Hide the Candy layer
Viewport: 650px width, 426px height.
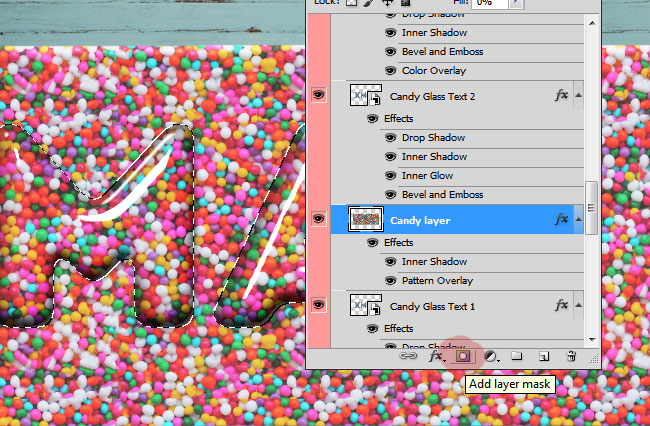[x=318, y=219]
